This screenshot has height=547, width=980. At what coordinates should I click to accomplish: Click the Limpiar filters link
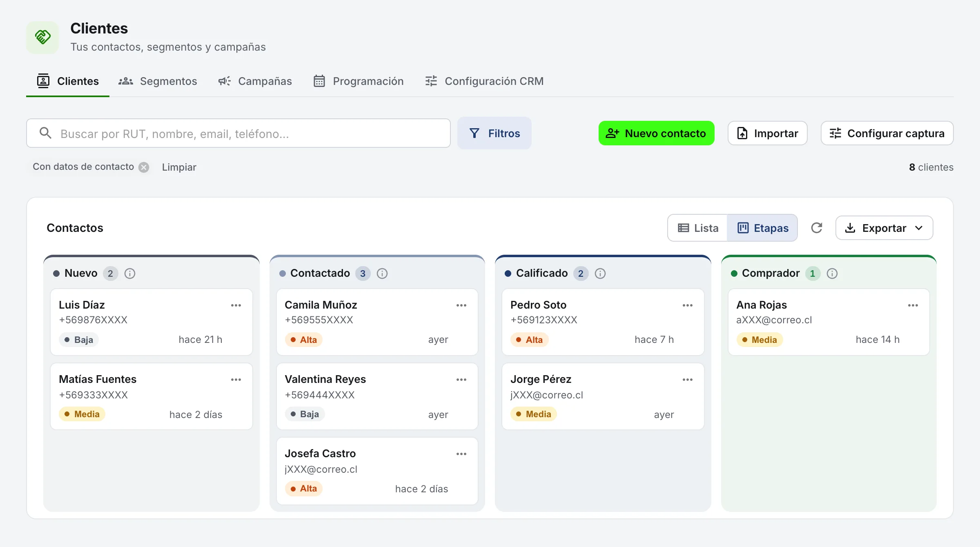179,167
